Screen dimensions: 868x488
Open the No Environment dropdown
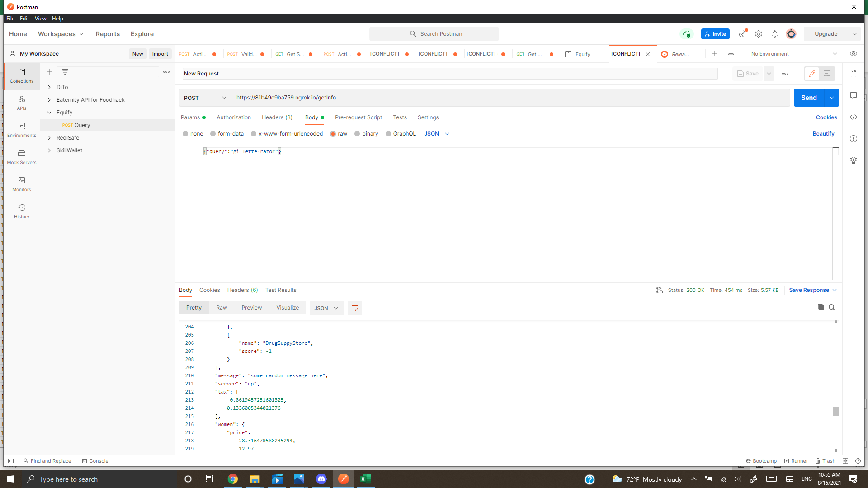[793, 54]
